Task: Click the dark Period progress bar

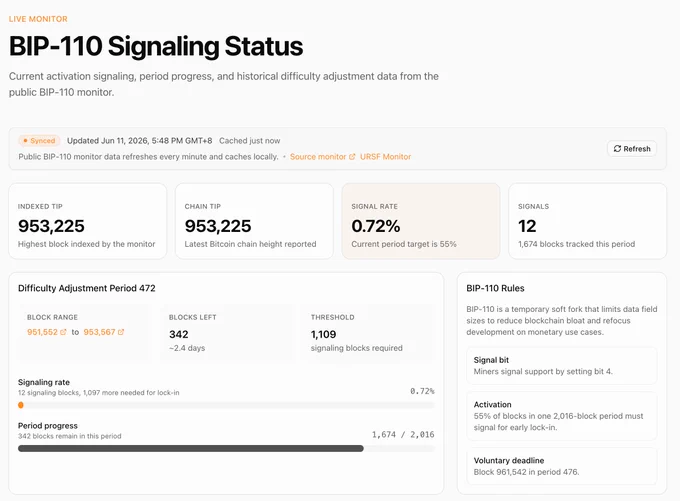Action: tap(191, 449)
